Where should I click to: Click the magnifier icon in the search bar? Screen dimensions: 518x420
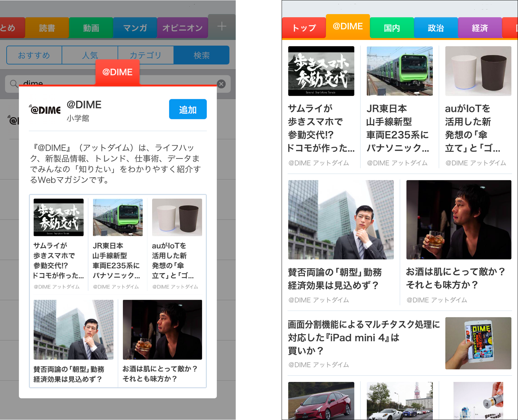point(14,84)
